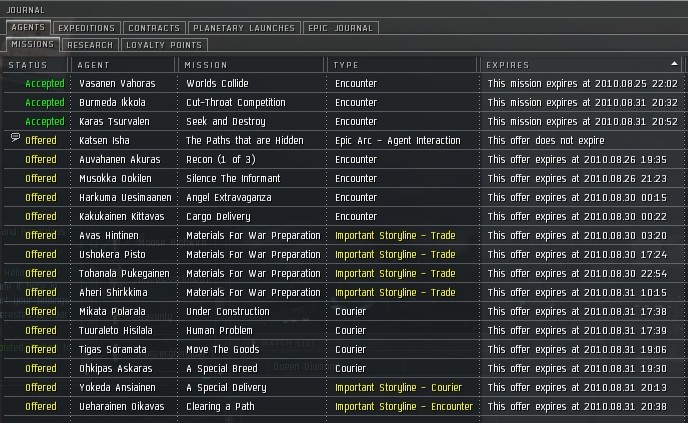The width and height of the screenshot is (688, 423).
Task: Select the Missions sub-tab
Action: click(32, 45)
